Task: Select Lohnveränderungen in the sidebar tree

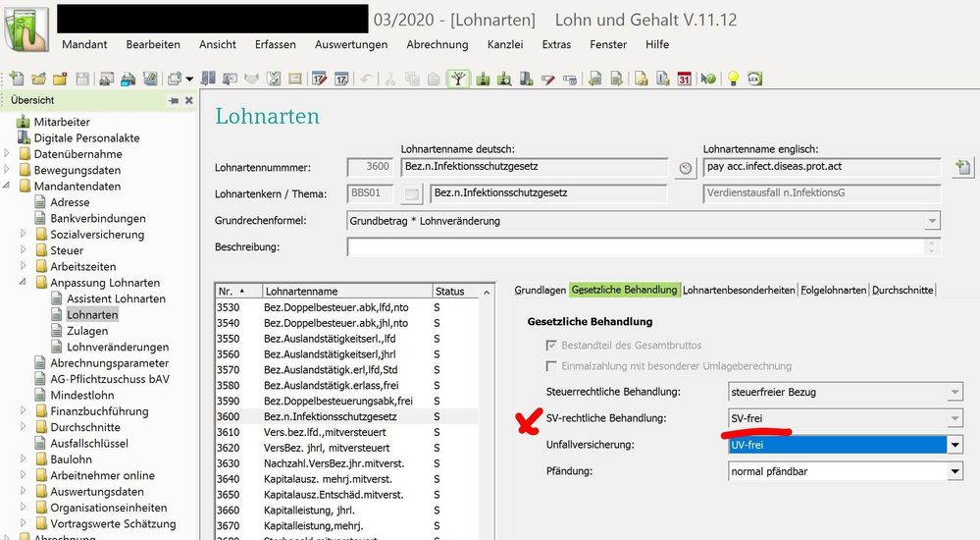Action: pos(118,347)
